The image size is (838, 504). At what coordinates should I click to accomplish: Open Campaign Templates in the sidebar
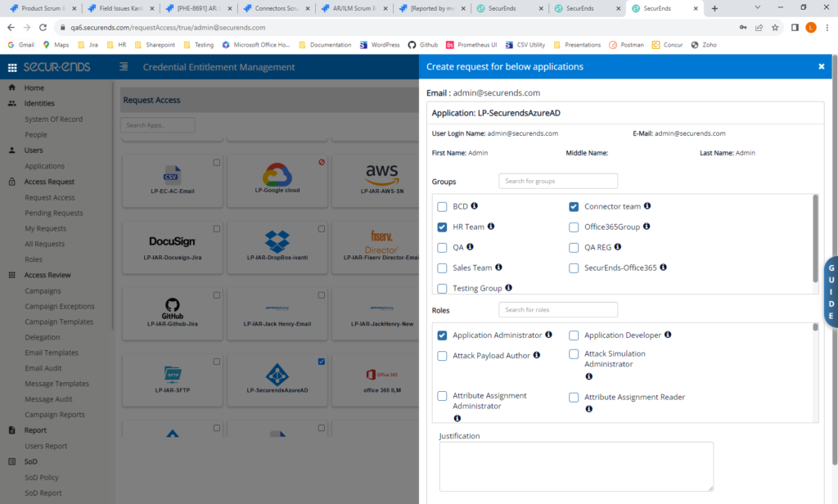59,322
